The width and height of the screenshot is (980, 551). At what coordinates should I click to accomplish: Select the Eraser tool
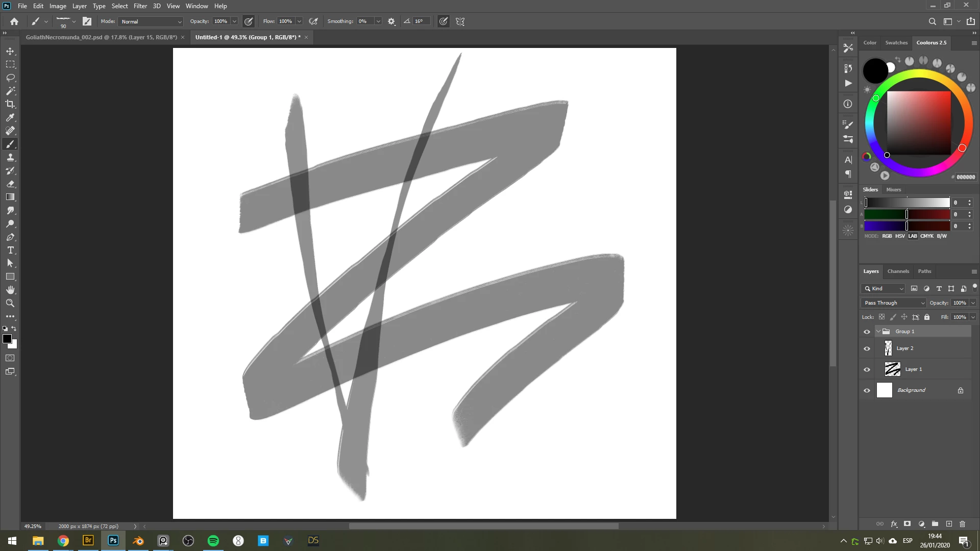click(10, 184)
